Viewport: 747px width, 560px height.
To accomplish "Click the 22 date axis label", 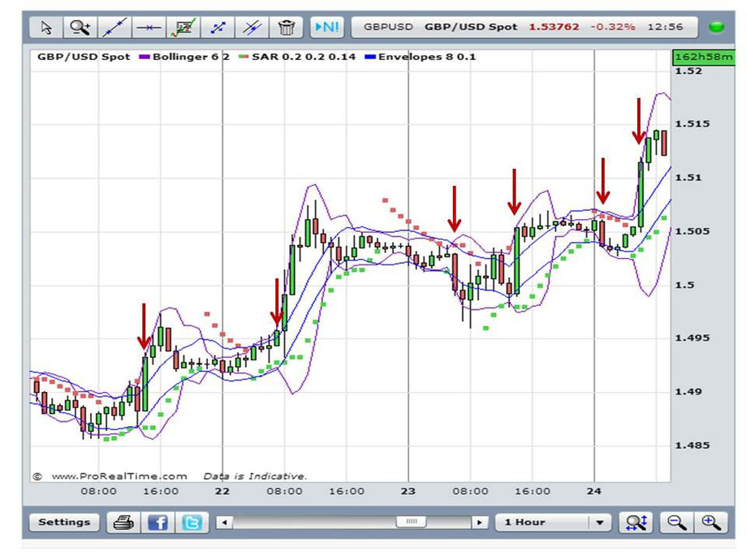I will (x=222, y=491).
